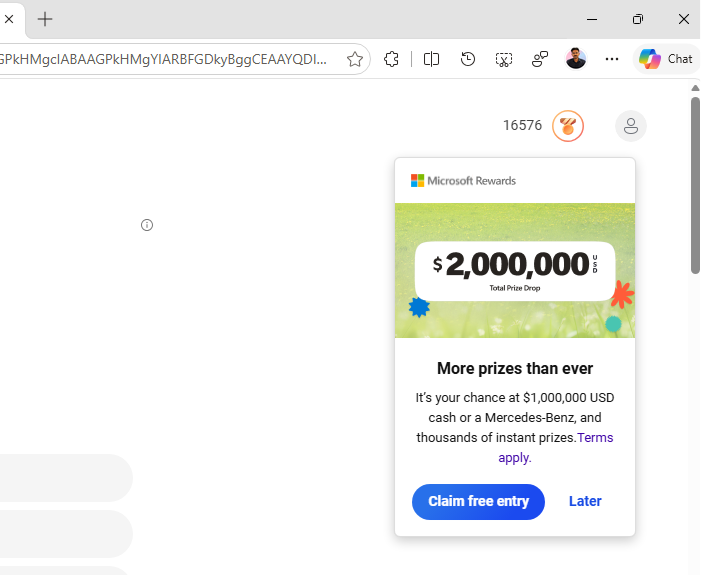This screenshot has width=701, height=575.
Task: Add this page to favorites star
Action: (x=355, y=59)
